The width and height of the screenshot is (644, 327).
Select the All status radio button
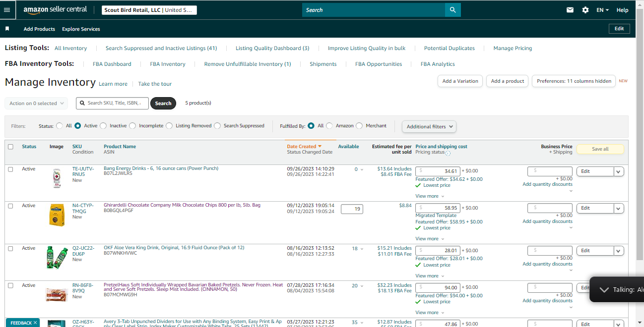click(x=60, y=126)
